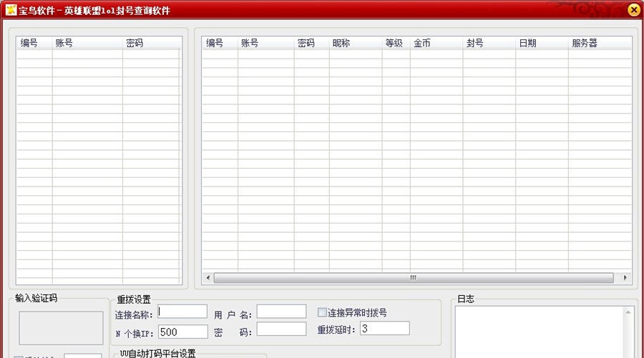Screen dimensions: 644x358
Task: Close the window with the orange X button
Action: coord(634,9)
